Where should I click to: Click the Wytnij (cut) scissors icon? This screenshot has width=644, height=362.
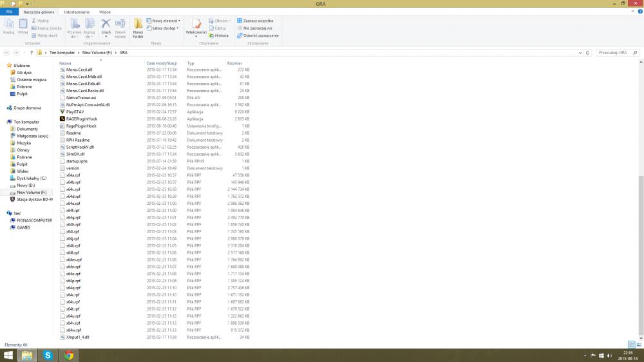click(x=33, y=21)
